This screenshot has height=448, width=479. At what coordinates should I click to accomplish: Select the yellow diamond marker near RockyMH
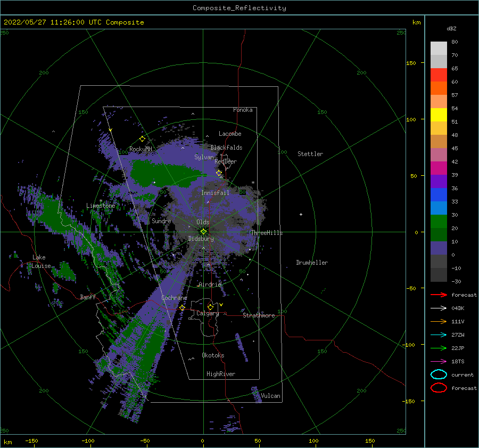tap(142, 139)
